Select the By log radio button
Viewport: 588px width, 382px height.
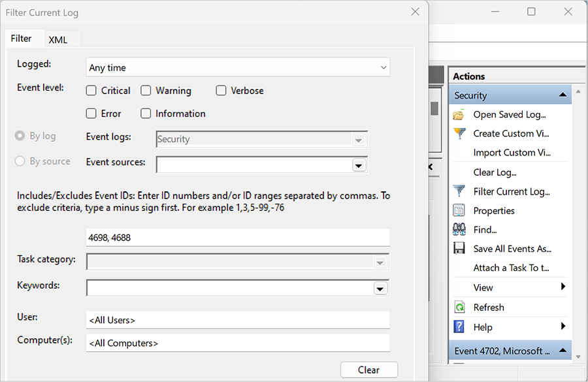click(20, 136)
